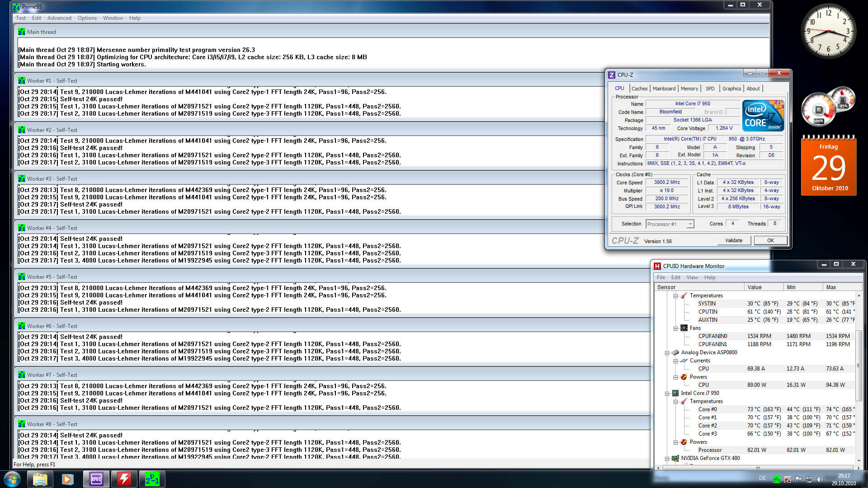The image size is (868, 488).
Task: Collapse the Analog Device ASP0800 tree node
Action: (x=667, y=353)
